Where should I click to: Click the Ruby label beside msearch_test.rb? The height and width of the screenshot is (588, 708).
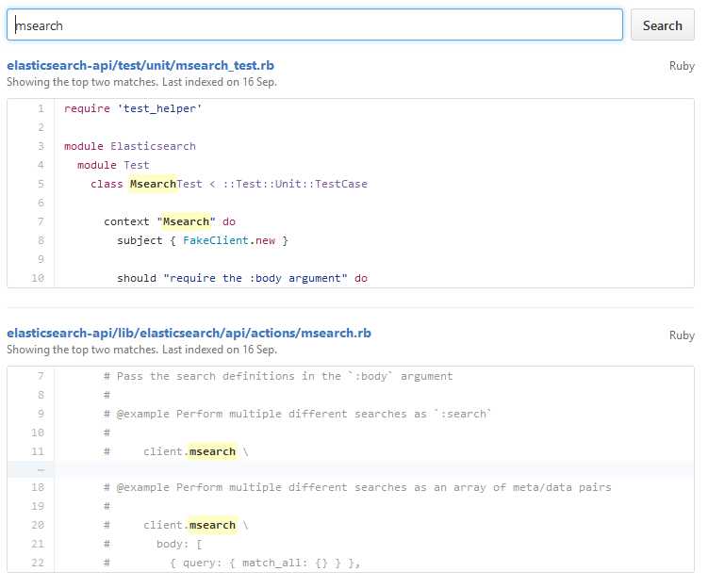pos(682,66)
